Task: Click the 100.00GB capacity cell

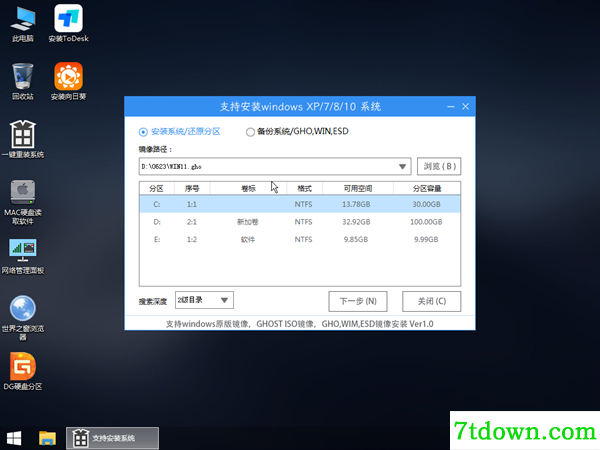Action: (426, 222)
